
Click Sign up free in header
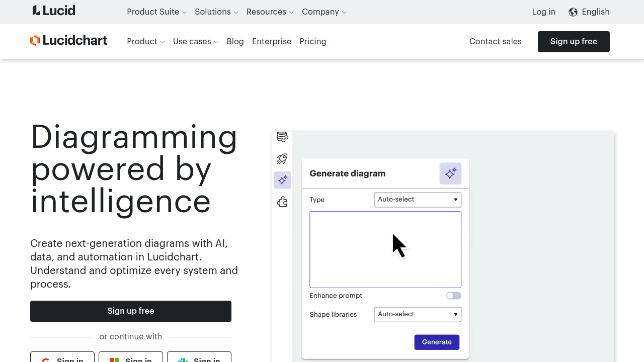point(573,42)
